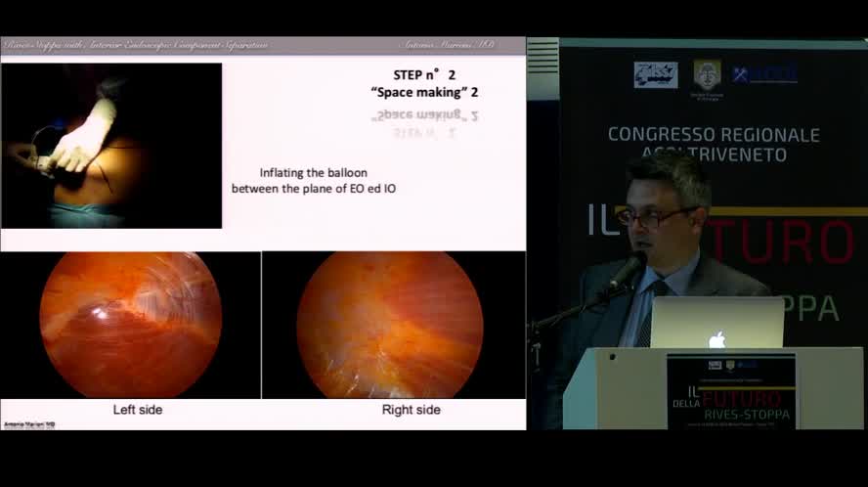Click the "Inflating the balloon" description text
The image size is (868, 487).
click(313, 180)
